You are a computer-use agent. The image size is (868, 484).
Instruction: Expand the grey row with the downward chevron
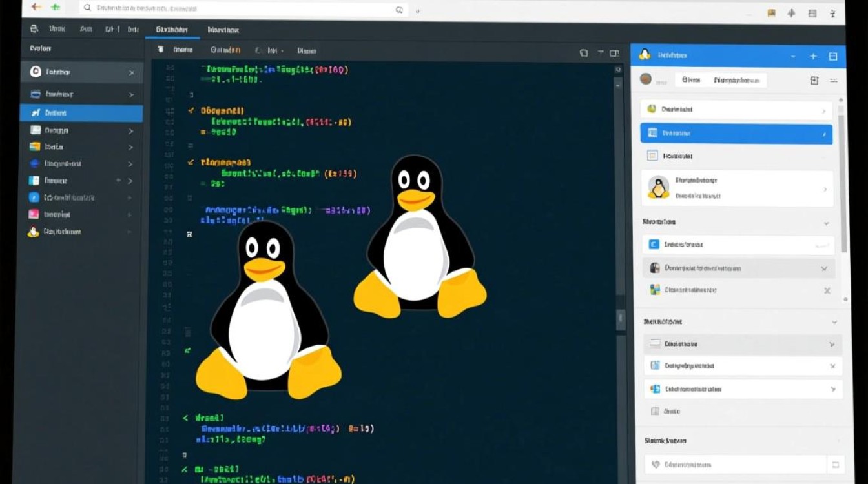coord(824,268)
